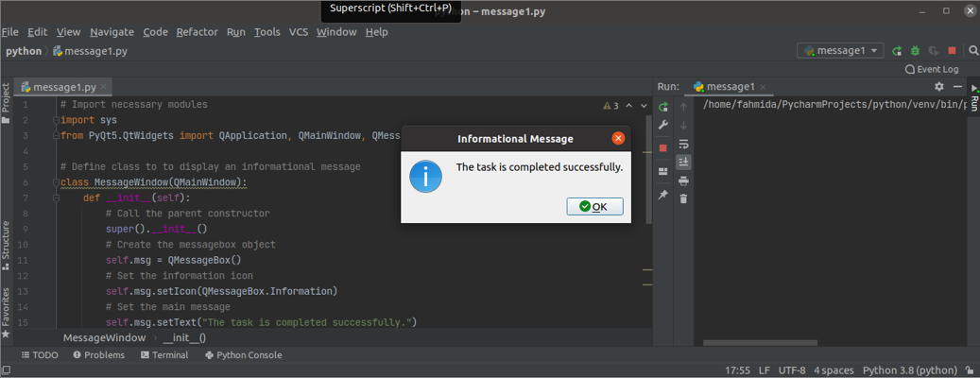Viewport: 980px width, 378px height.
Task: Switch to the Terminal tool tab
Action: (164, 355)
